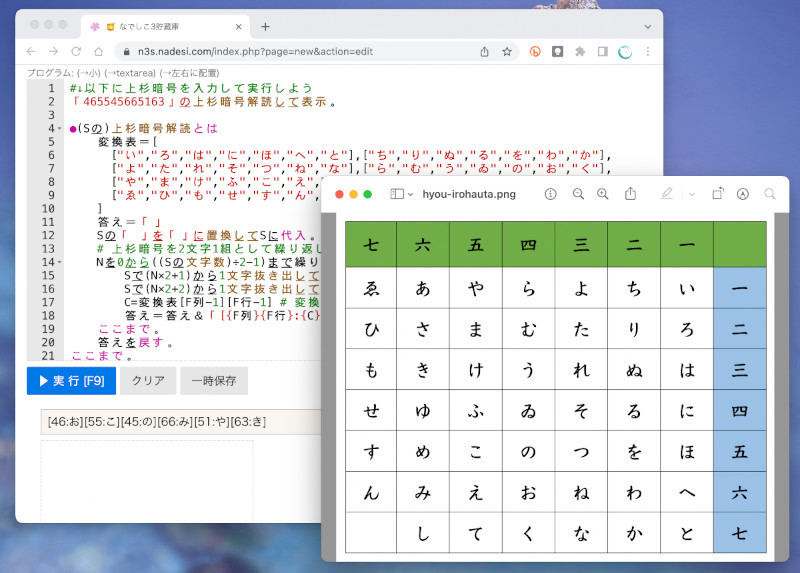
Task: Close the なでしこ3貯蔵庫 tab
Action: (238, 27)
